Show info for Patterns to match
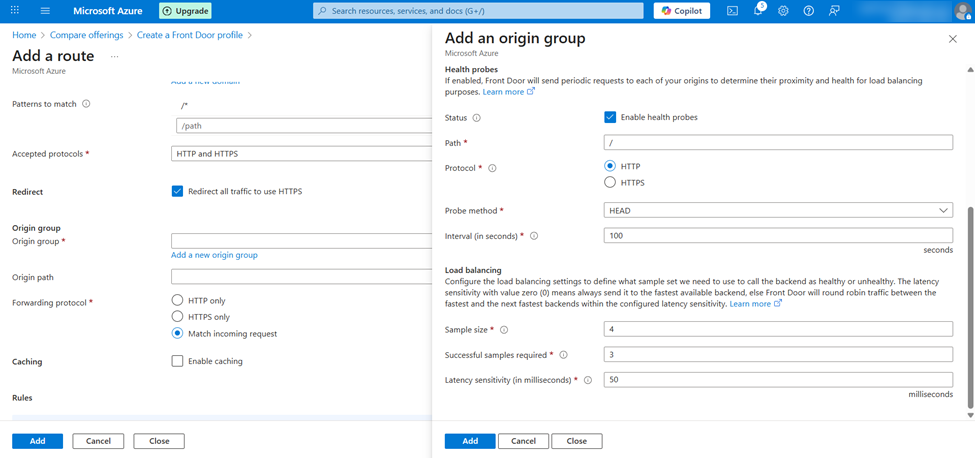The width and height of the screenshot is (975, 458). [86, 104]
